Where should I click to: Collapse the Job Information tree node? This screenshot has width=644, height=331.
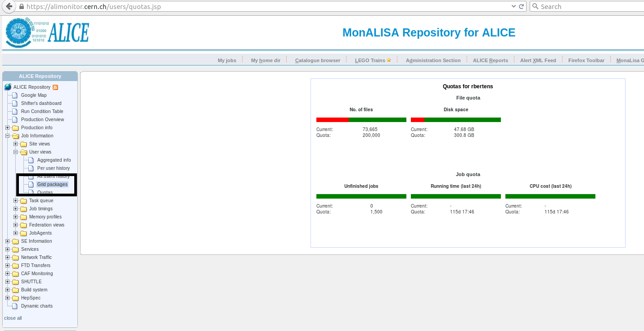[7, 136]
